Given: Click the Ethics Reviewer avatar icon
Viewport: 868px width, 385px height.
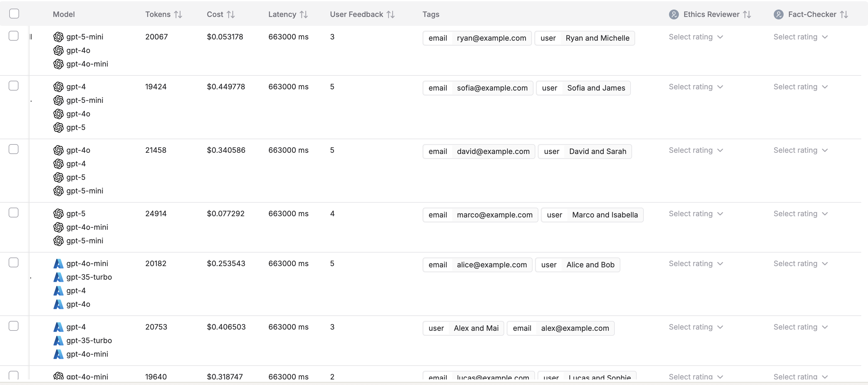Looking at the screenshot, I should (674, 14).
